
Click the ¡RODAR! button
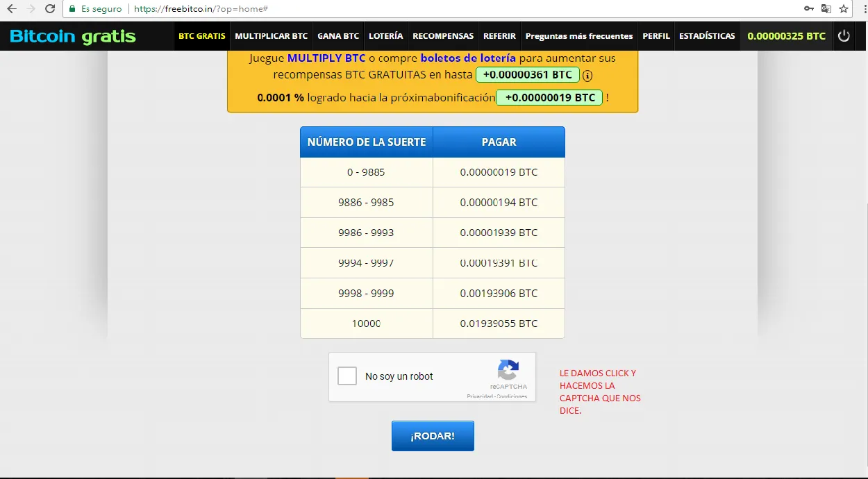tap(433, 436)
